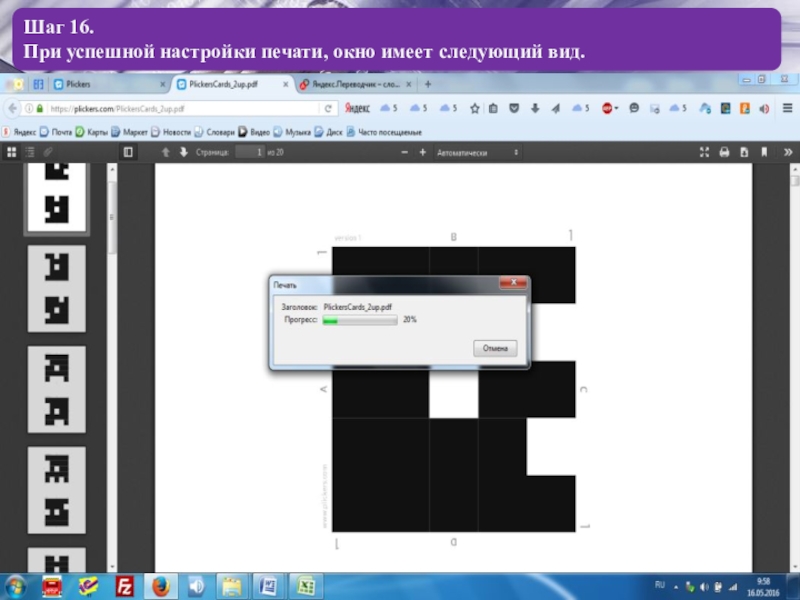
Task: Click the red adblock stop icon
Action: point(608,108)
